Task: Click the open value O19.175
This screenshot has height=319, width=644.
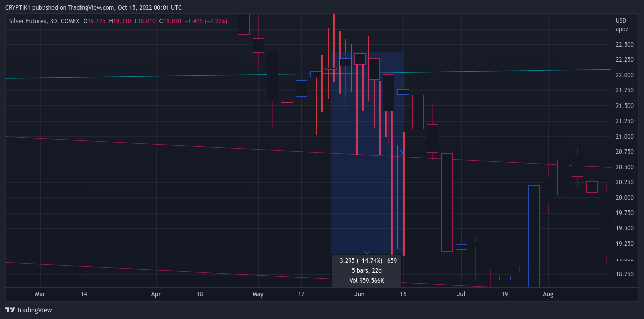Action: tap(95, 21)
